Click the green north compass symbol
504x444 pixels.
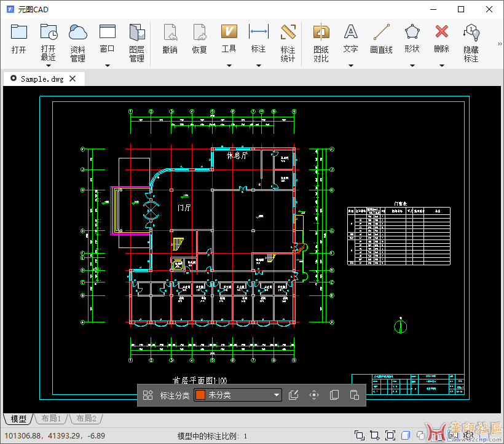click(401, 325)
